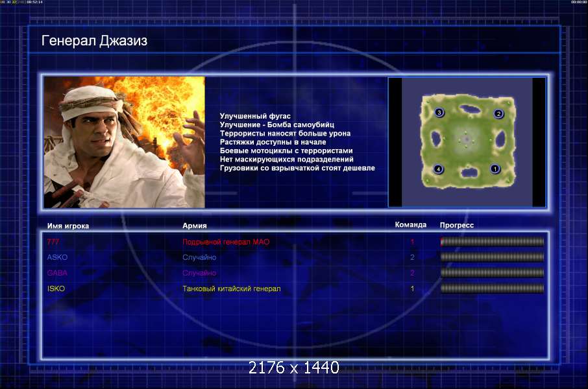Click start position marker 3 on map

[x=439, y=112]
